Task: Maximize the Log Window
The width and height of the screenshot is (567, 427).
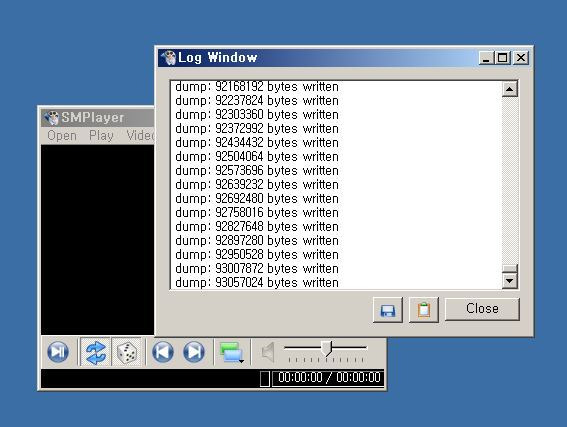Action: pos(502,58)
